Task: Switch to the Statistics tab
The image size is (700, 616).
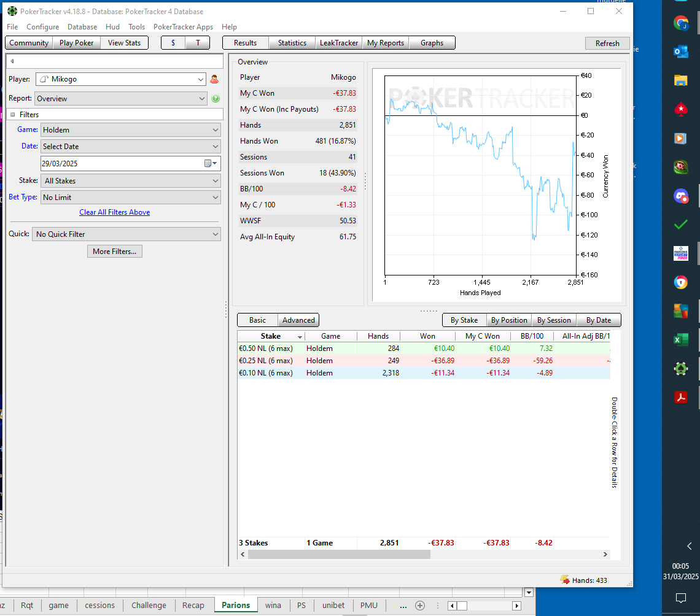Action: pos(292,43)
